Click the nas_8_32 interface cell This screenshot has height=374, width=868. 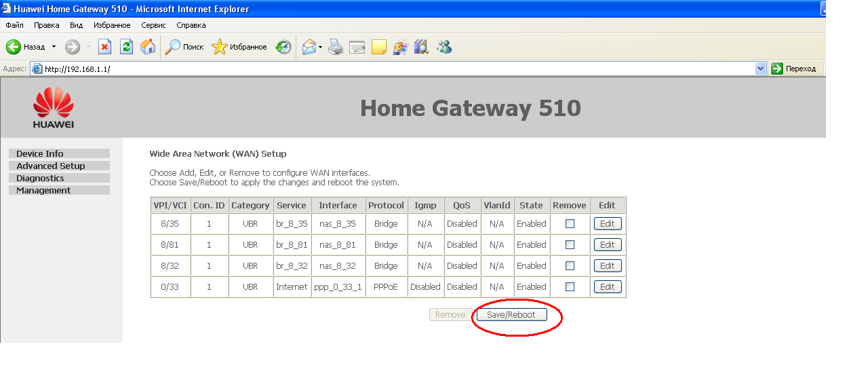[x=338, y=265]
